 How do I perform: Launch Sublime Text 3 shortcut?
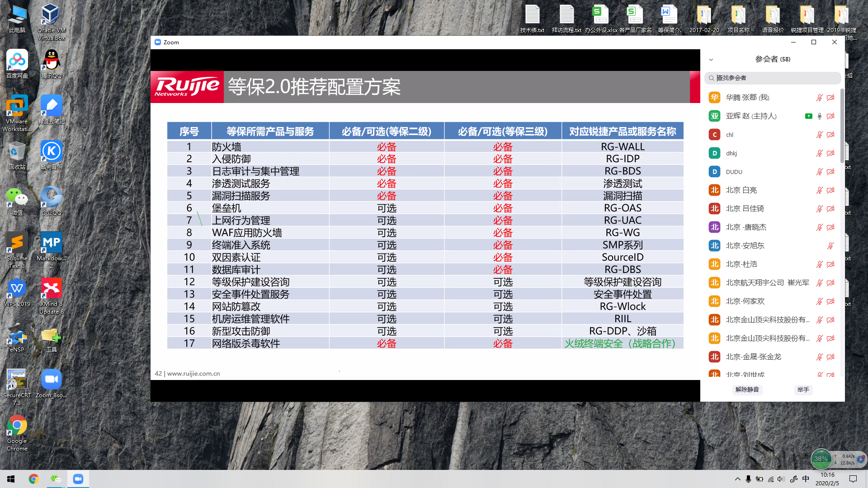17,250
